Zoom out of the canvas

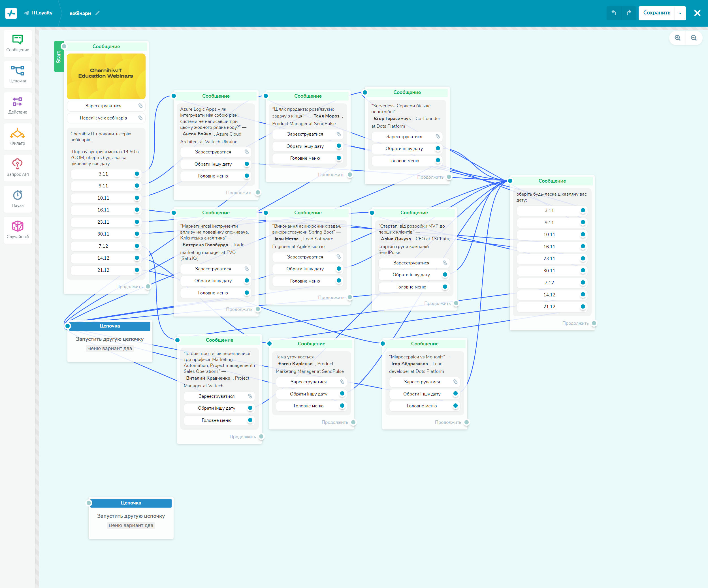coord(694,38)
